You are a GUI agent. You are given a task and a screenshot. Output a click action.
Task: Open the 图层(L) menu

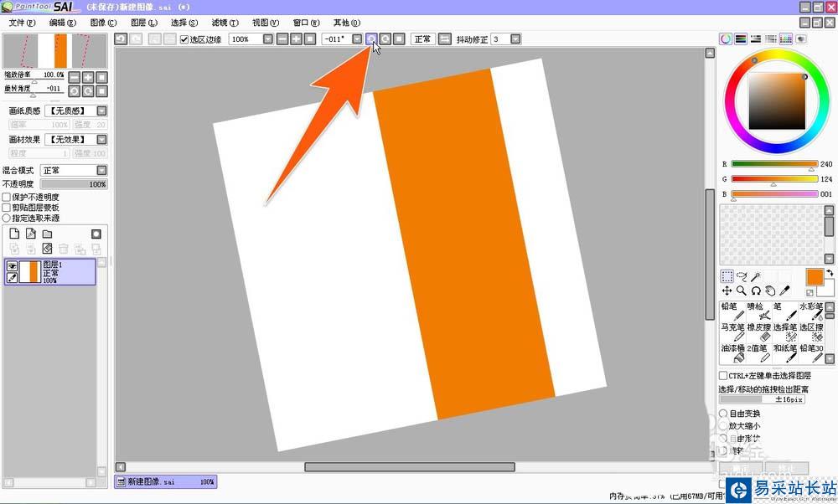144,23
